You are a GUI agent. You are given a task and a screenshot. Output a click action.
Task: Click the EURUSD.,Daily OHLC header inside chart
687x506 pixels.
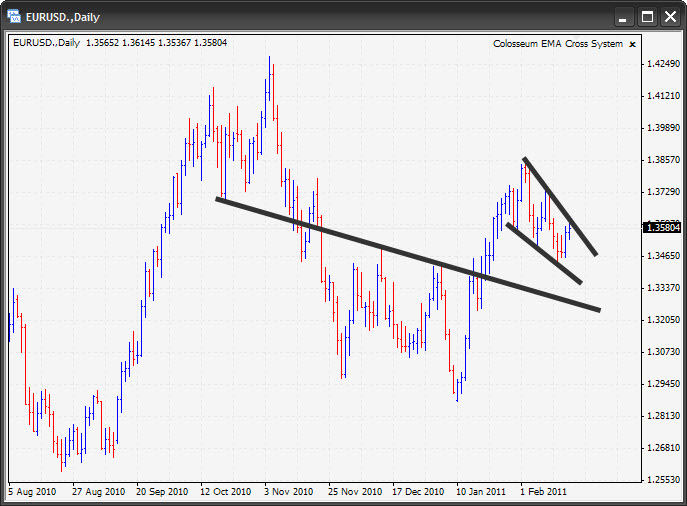(x=120, y=42)
